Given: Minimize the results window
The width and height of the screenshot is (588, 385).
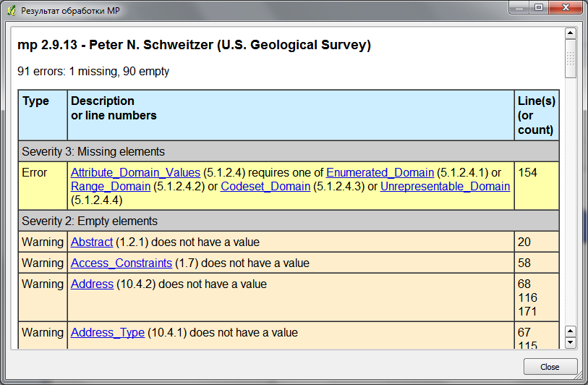Looking at the screenshot, I should (x=519, y=8).
